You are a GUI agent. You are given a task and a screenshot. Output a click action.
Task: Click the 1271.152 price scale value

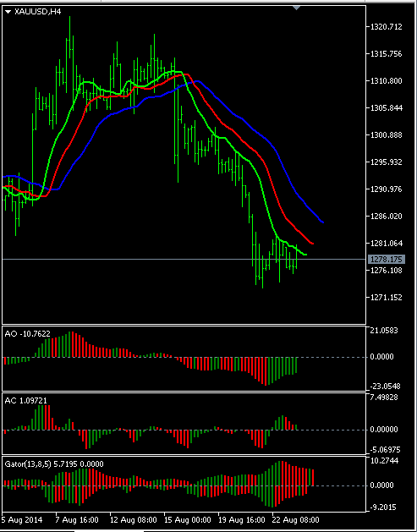tap(387, 298)
